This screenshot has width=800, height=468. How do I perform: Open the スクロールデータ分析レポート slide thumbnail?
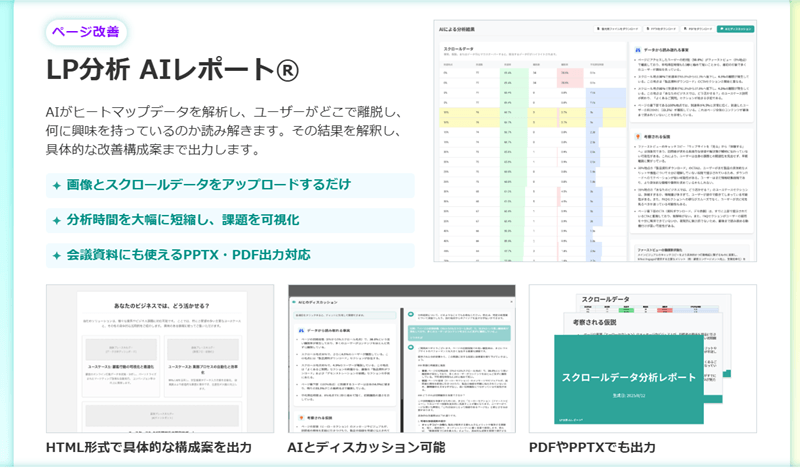(643, 359)
